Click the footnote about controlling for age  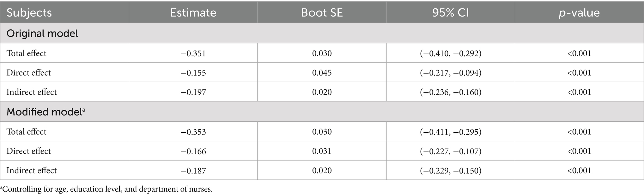click(x=107, y=189)
